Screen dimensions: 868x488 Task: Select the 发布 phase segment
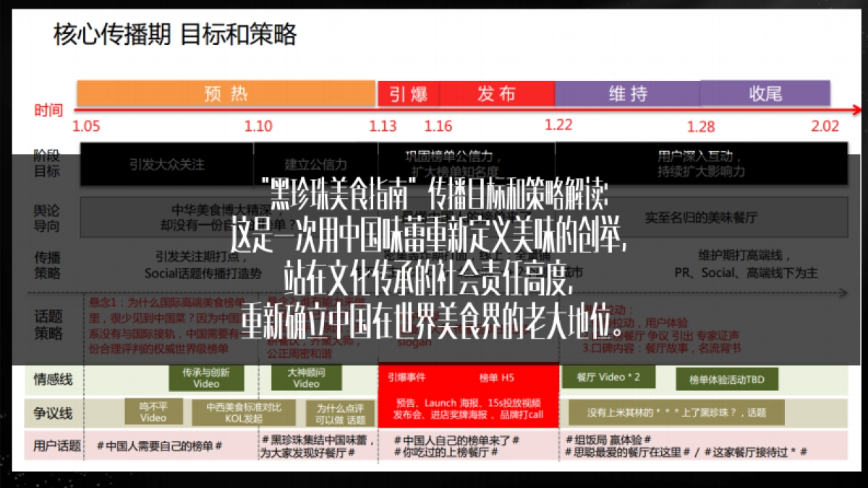pyautogui.click(x=498, y=94)
